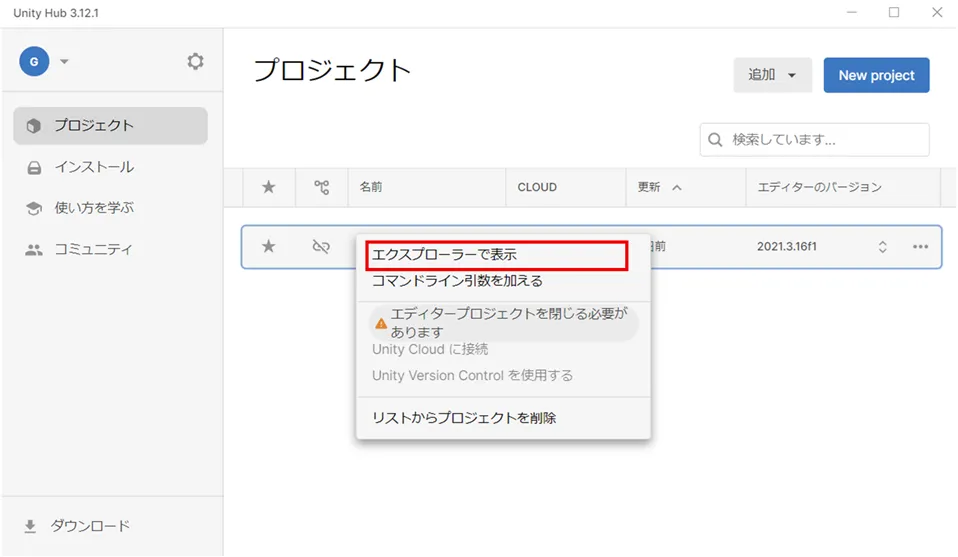Click the user account avatar G
The width and height of the screenshot is (958, 557).
point(34,62)
